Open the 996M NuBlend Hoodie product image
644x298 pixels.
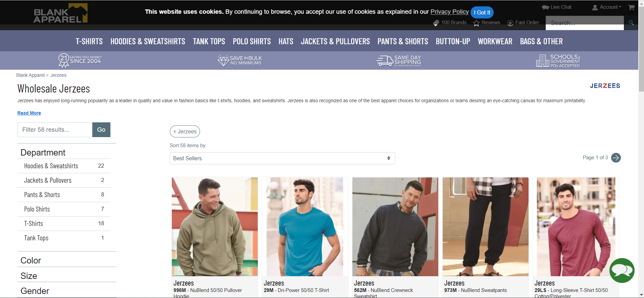(215, 227)
